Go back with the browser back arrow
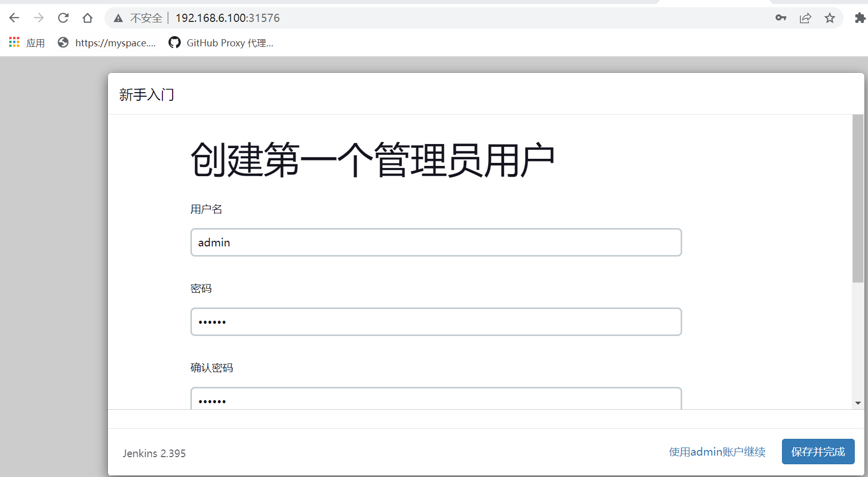The image size is (868, 477). pos(14,18)
